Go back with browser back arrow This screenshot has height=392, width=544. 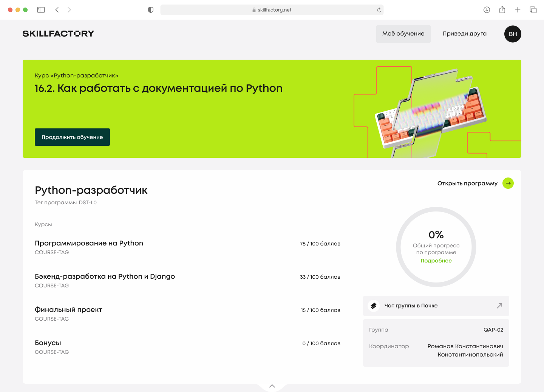point(57,10)
